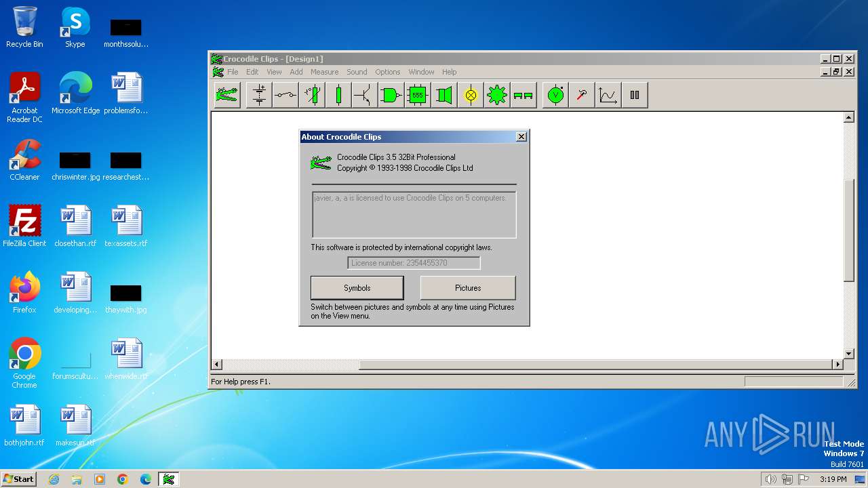Minimize the Design1 document window

[x=825, y=72]
